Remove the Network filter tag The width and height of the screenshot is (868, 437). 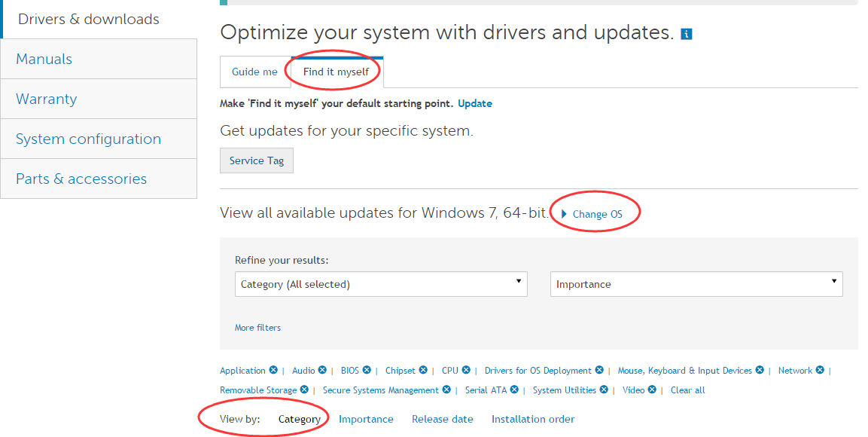pos(820,370)
